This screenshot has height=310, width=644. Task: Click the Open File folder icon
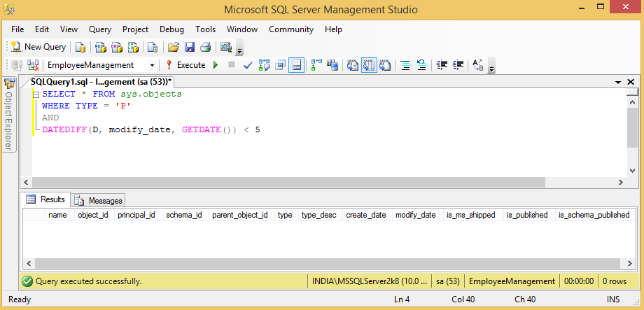coord(174,47)
